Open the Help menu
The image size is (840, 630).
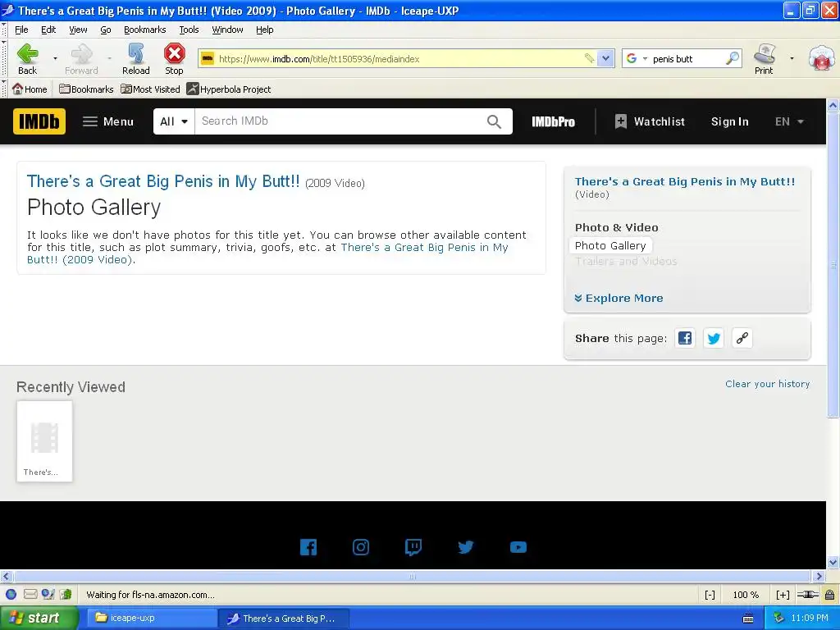point(265,30)
